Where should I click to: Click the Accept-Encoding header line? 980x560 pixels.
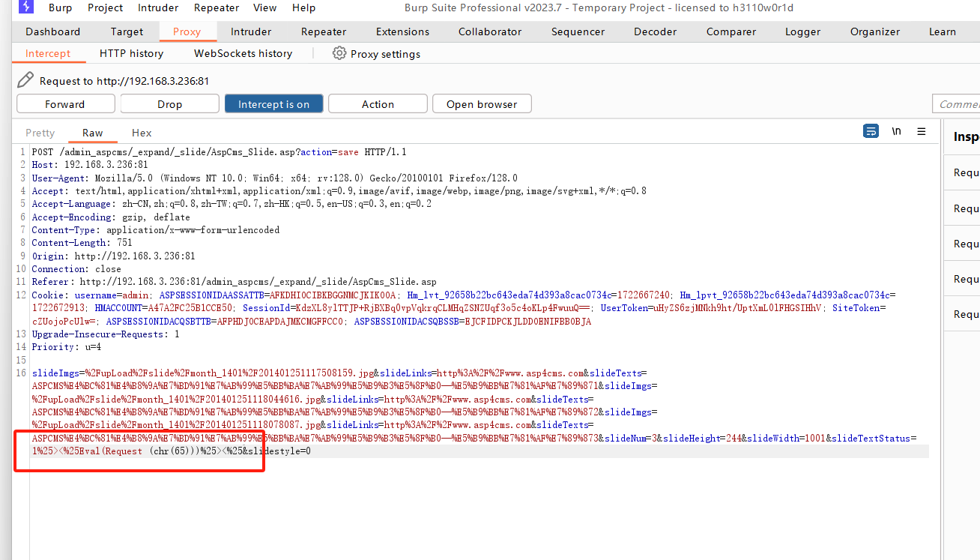pos(111,216)
